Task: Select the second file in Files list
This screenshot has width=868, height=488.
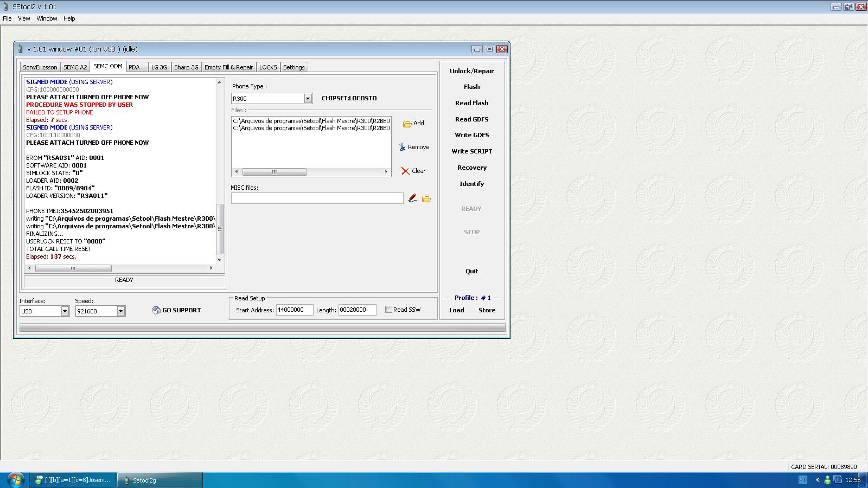Action: [311, 129]
